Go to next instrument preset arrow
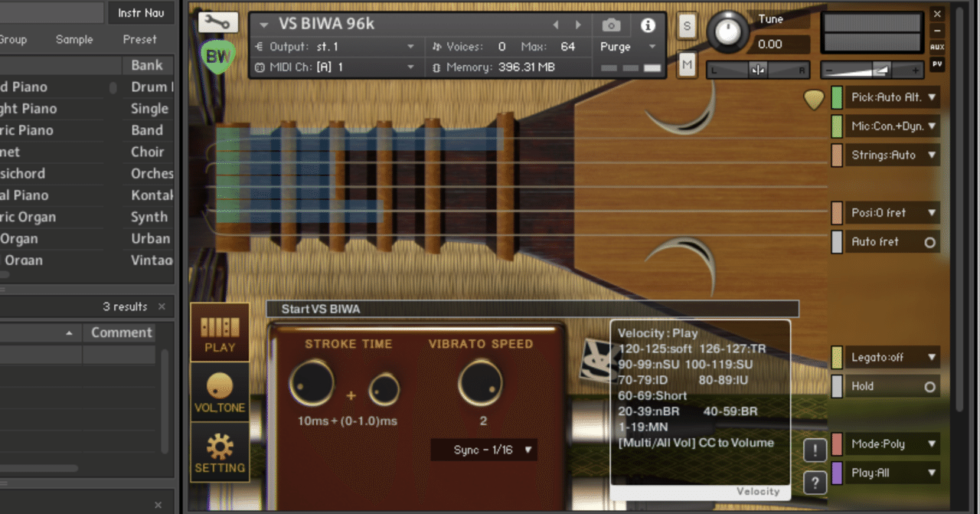The width and height of the screenshot is (980, 514). pyautogui.click(x=578, y=25)
